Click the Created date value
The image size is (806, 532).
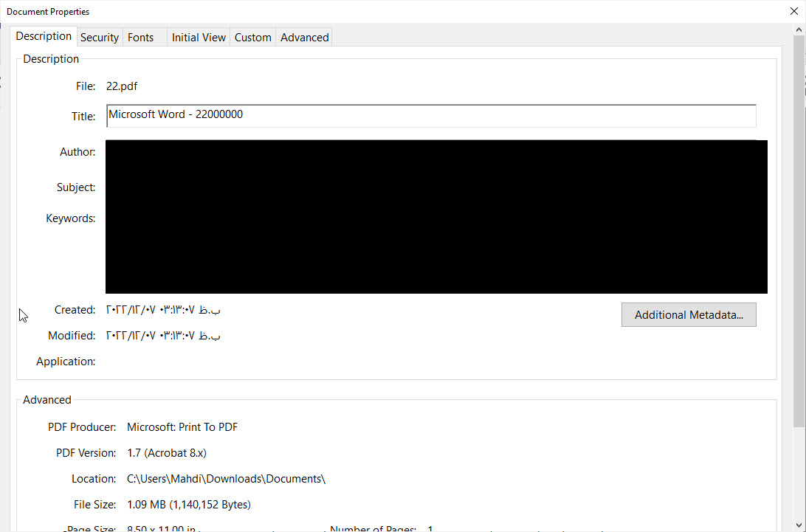tap(163, 310)
